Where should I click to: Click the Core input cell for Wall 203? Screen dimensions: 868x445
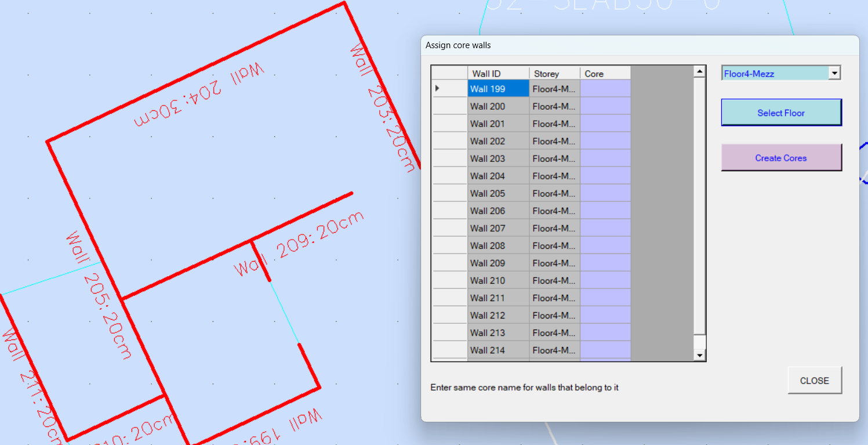pyautogui.click(x=605, y=158)
